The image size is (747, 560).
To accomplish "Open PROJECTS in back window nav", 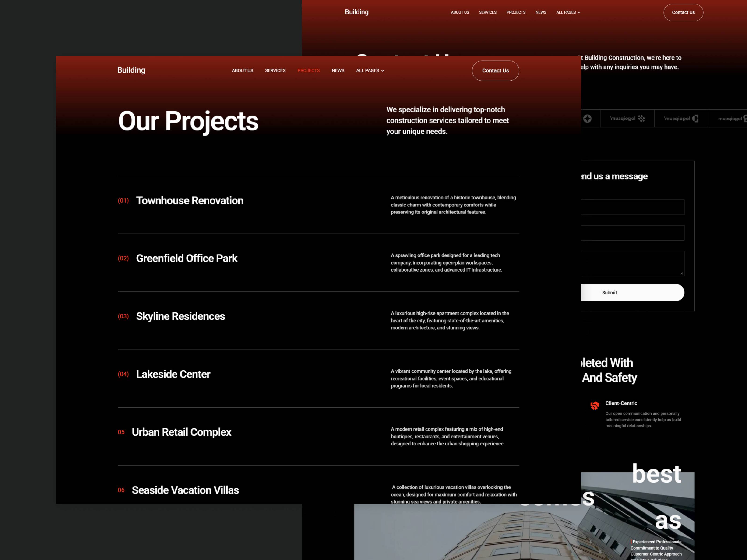I will point(516,12).
